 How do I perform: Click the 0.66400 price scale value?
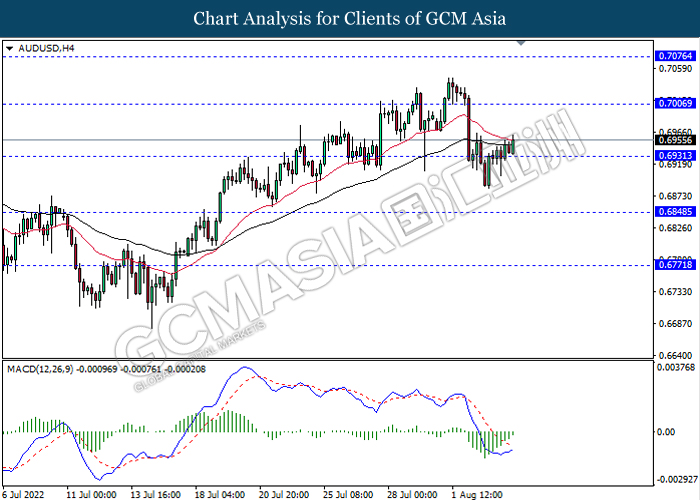point(676,356)
